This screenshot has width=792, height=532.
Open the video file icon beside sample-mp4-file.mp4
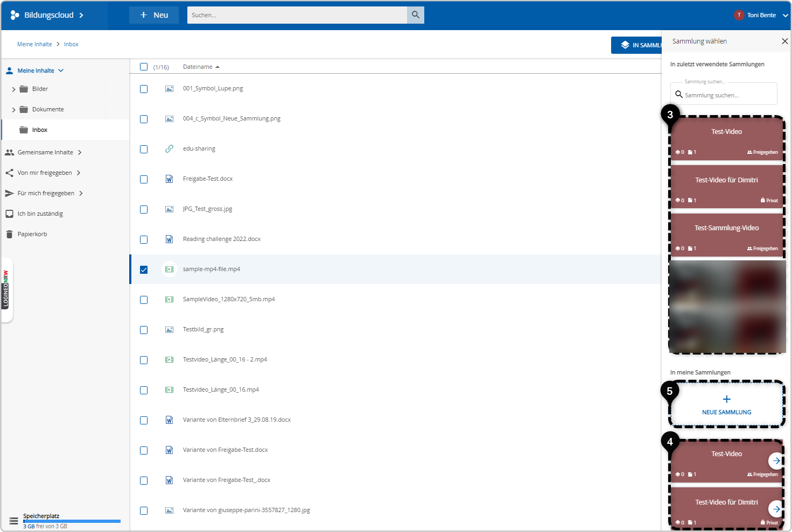170,268
